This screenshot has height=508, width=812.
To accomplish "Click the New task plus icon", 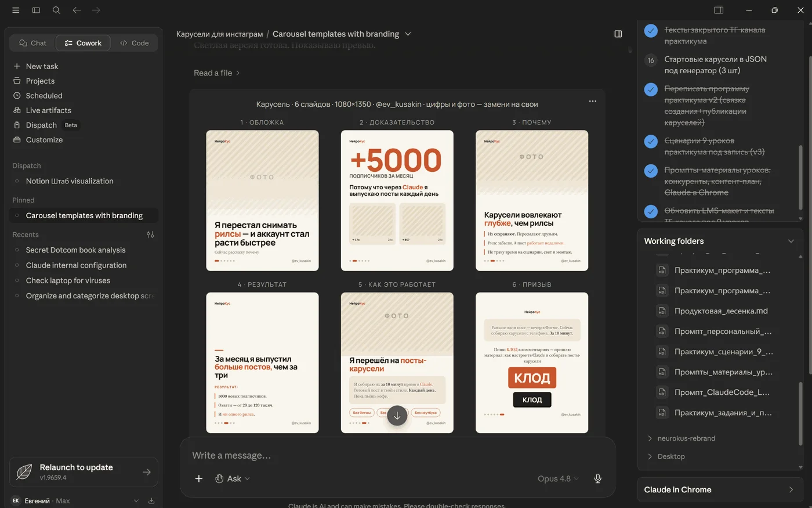I will pos(17,66).
